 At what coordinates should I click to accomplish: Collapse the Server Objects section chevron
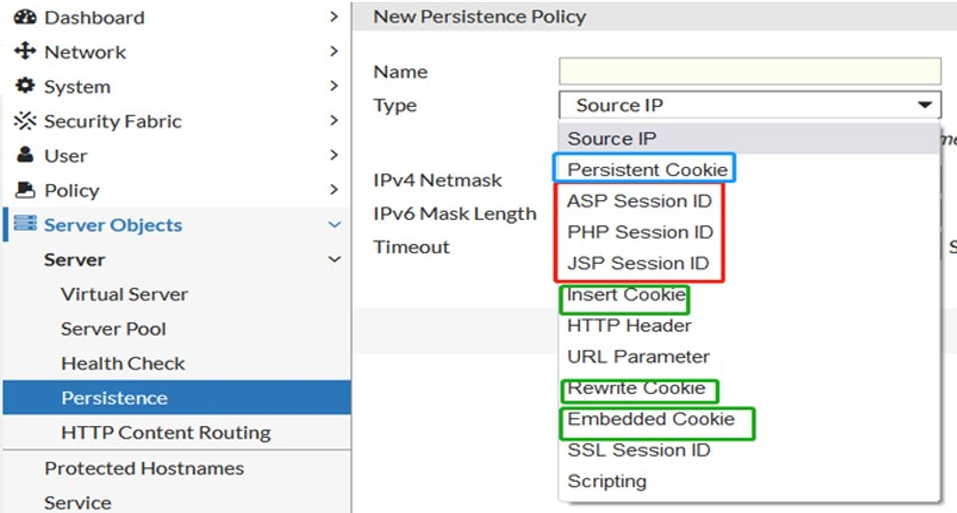(x=334, y=225)
